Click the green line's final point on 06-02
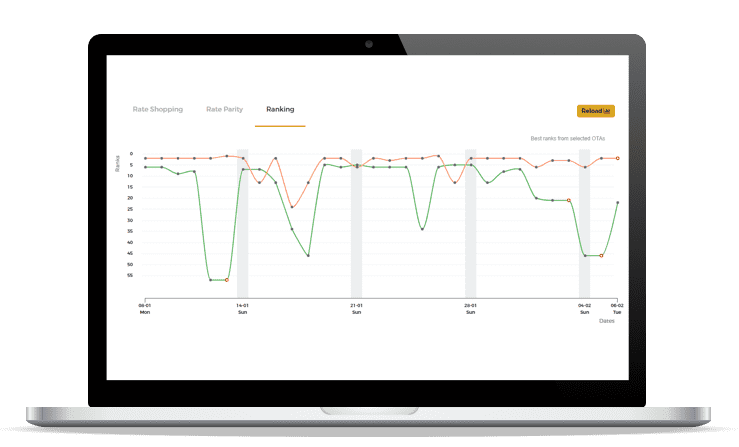This screenshot has width=739, height=447. (617, 203)
